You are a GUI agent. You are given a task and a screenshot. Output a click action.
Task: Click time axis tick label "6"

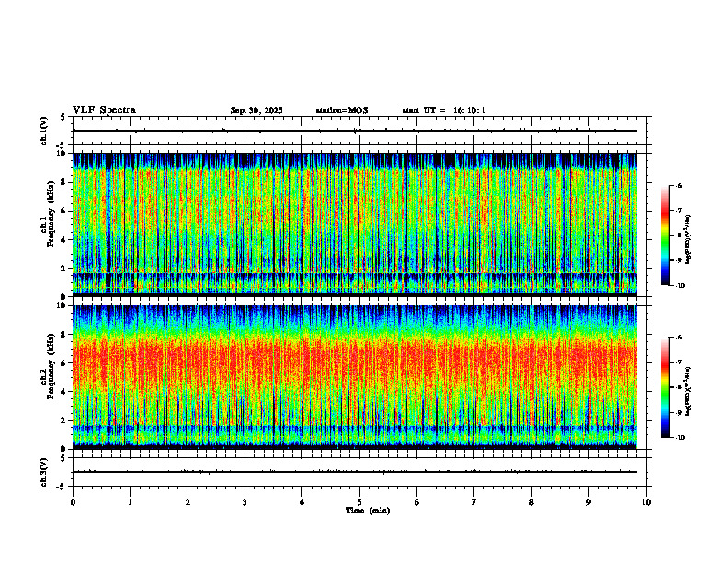[x=416, y=502]
